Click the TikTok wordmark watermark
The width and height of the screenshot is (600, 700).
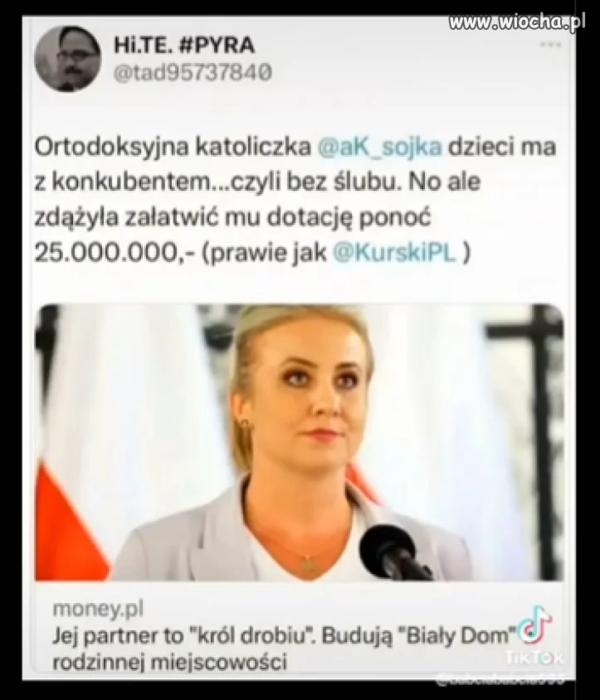coord(535,657)
